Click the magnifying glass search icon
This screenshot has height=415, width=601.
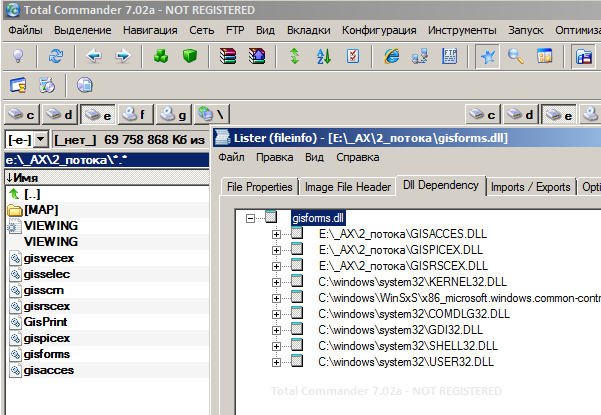click(516, 56)
